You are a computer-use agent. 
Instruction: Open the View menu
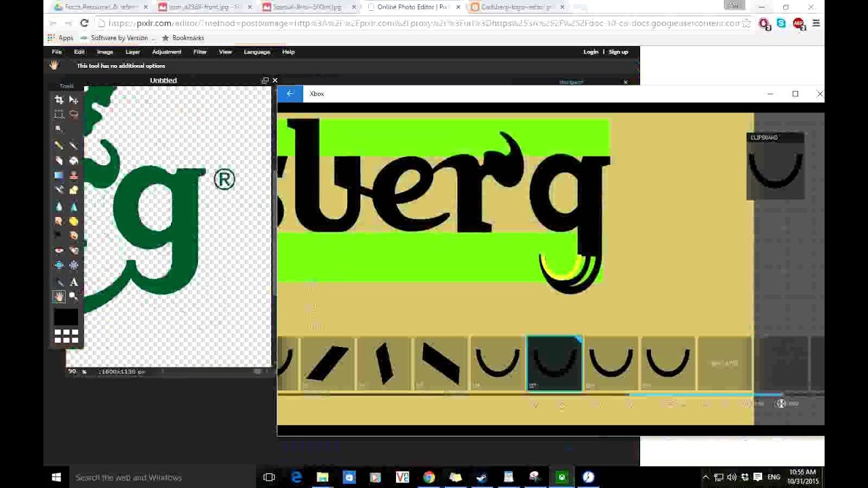coord(225,52)
